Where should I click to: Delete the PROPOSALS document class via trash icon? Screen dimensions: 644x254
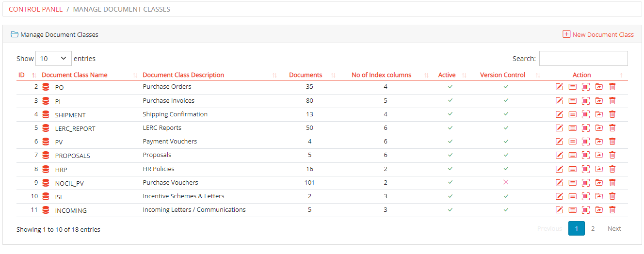tap(612, 155)
